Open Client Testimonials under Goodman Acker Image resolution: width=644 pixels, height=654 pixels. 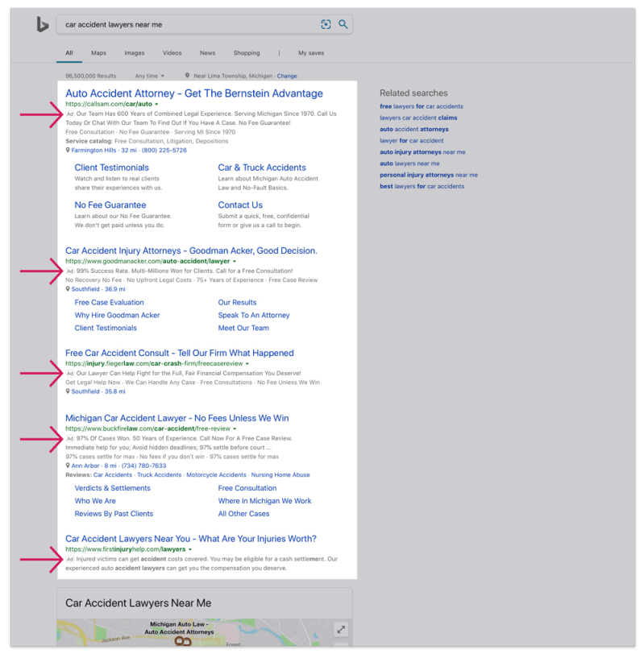(105, 329)
